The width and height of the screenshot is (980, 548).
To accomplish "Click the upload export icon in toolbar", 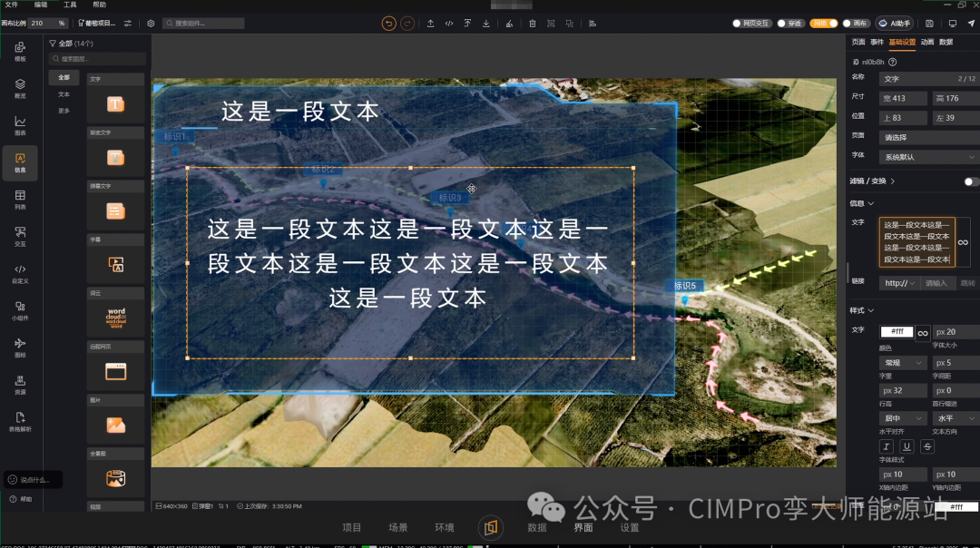I will point(431,23).
